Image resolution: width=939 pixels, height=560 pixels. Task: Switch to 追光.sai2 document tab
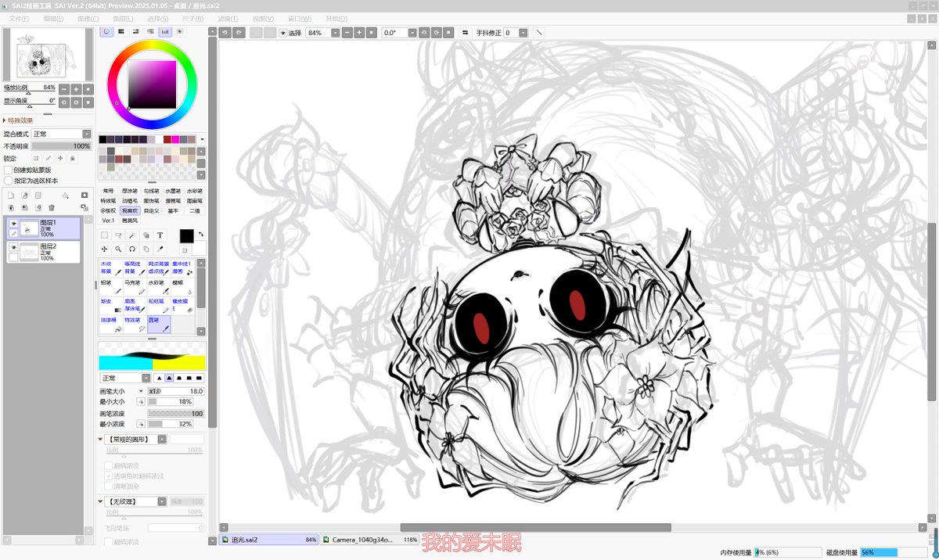coord(269,540)
